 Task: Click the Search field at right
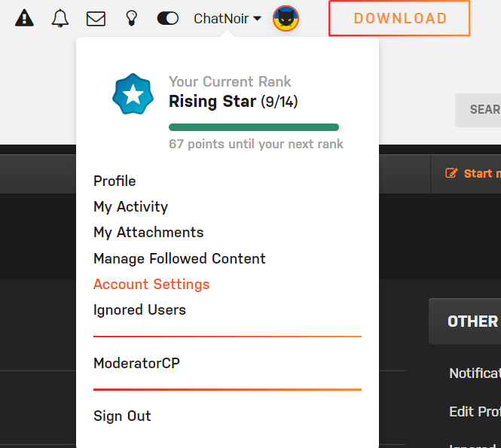point(478,110)
